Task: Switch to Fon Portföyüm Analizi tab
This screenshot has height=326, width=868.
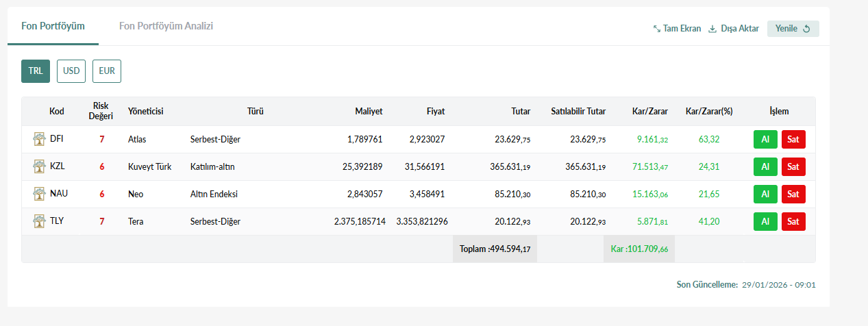Action: pyautogui.click(x=166, y=26)
